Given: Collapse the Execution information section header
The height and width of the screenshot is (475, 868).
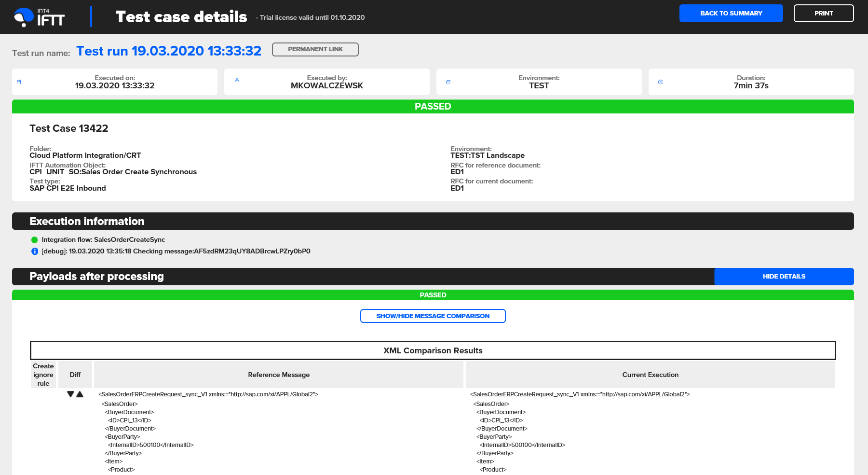Looking at the screenshot, I should click(x=87, y=222).
